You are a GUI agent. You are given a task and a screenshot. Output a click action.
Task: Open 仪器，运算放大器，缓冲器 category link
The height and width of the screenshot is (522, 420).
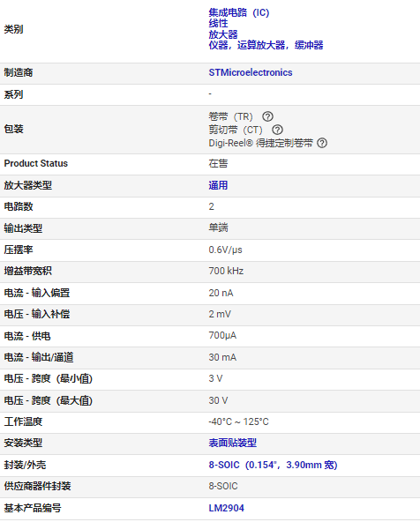[266, 45]
